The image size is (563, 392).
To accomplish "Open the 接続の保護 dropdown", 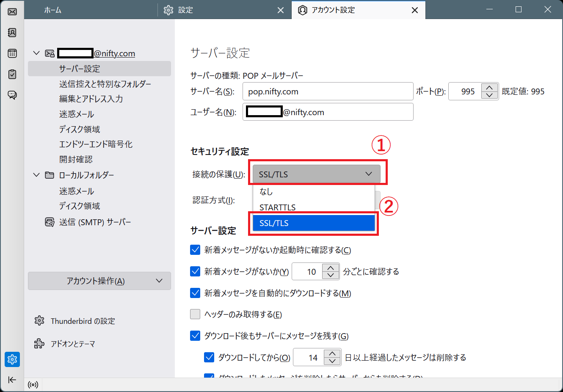I will [316, 174].
